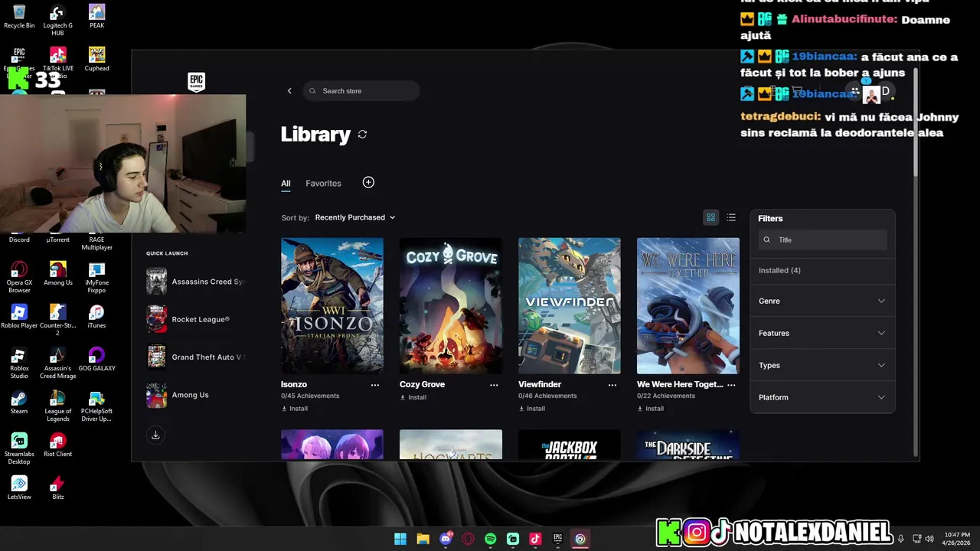This screenshot has height=551, width=980.
Task: Open Windows Start menu
Action: [400, 539]
